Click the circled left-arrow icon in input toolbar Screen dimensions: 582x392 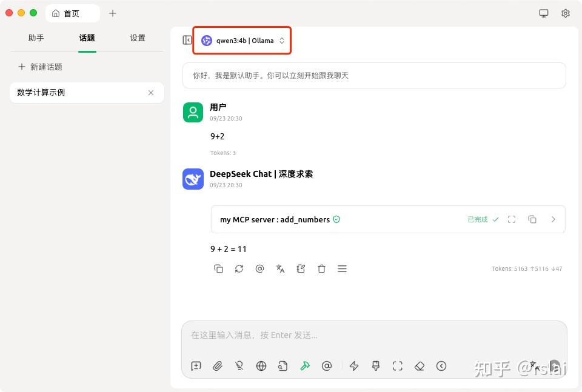point(441,366)
